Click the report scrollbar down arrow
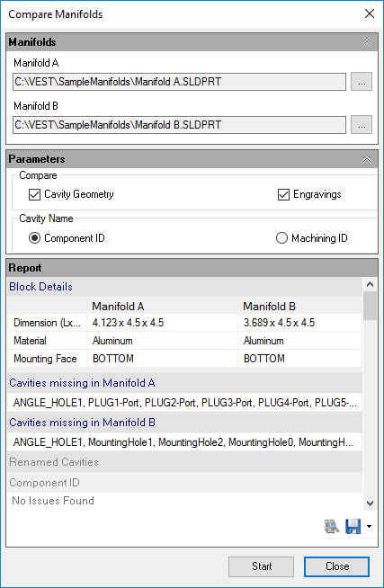Viewport: 384px width, 588px height. click(370, 503)
